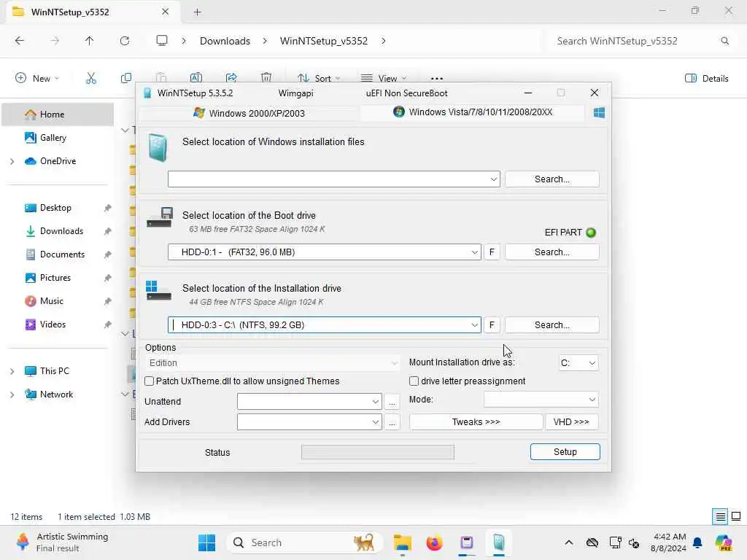Open Tweaks >>> options

pos(476,422)
